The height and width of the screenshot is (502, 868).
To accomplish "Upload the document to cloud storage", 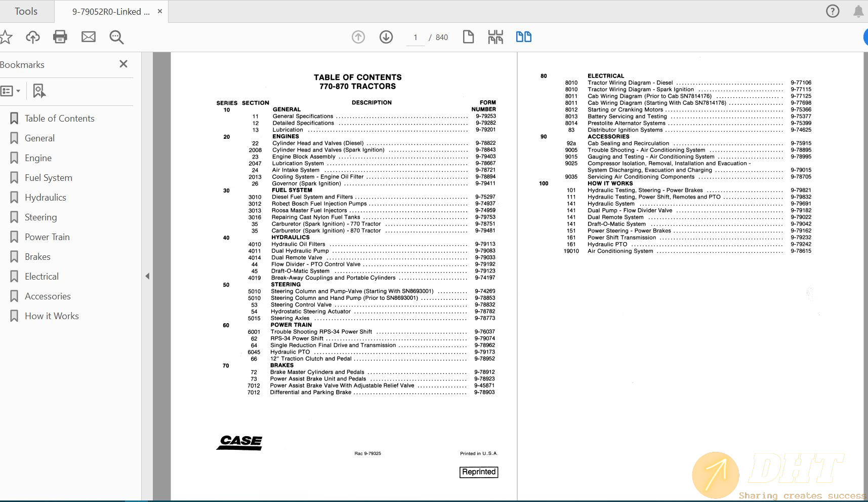I will (32, 36).
